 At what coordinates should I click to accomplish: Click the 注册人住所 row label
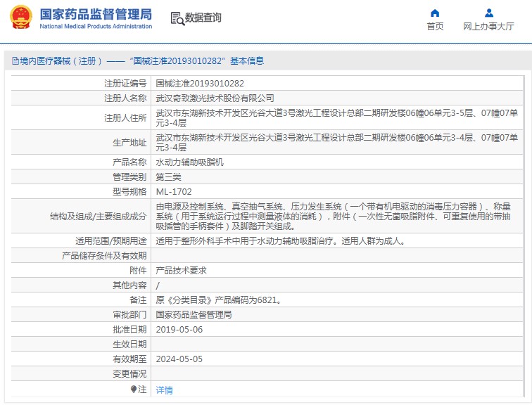125,118
